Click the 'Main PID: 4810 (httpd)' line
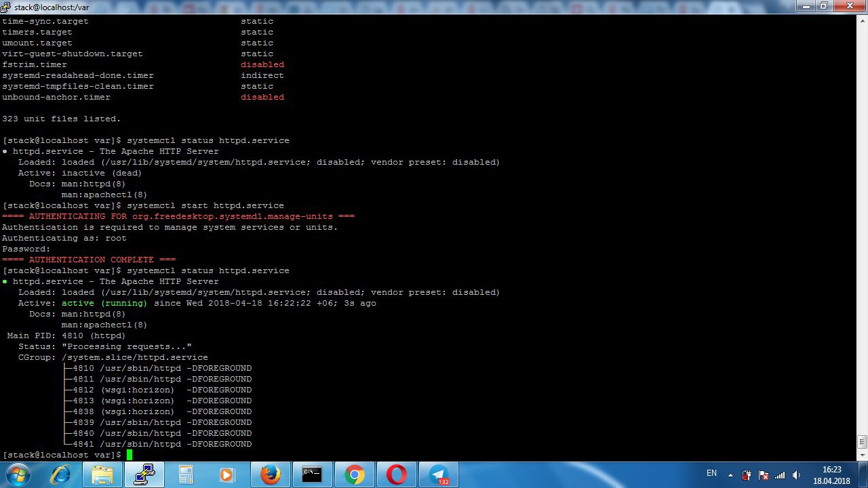 pos(66,335)
